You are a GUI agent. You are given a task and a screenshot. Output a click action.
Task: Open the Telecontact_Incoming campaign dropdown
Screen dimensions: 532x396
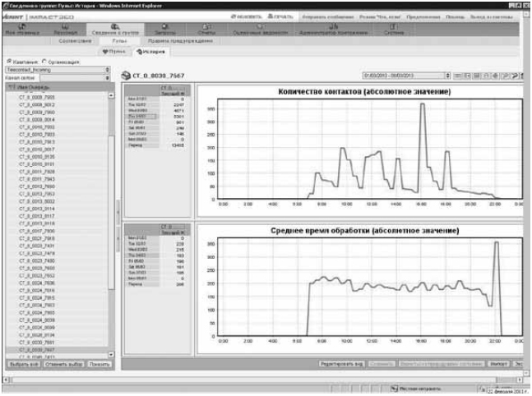(x=58, y=70)
